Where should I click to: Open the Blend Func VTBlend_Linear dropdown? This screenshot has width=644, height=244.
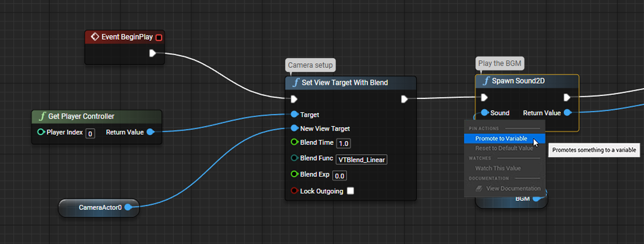(361, 159)
